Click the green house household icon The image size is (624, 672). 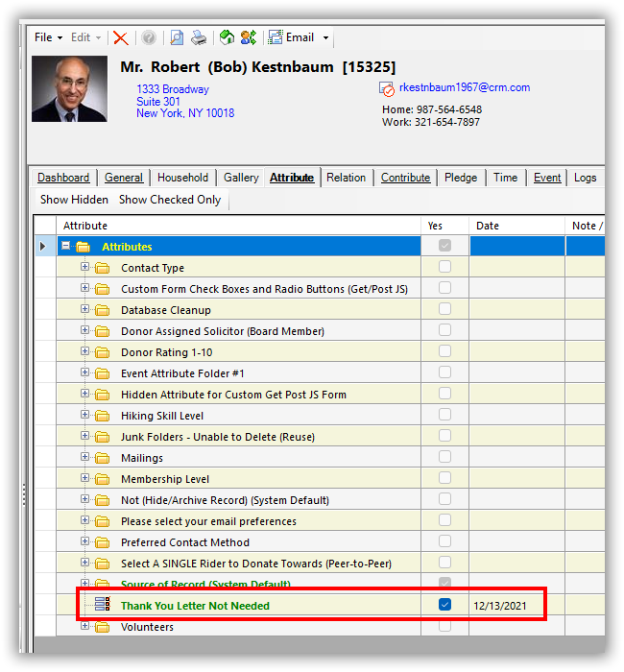pyautogui.click(x=227, y=37)
